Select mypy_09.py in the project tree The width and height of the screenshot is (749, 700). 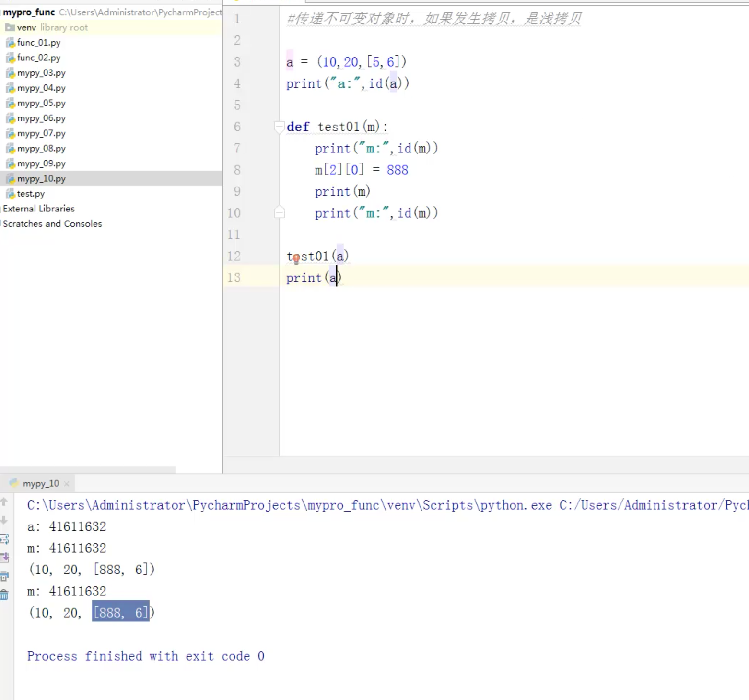(x=41, y=163)
